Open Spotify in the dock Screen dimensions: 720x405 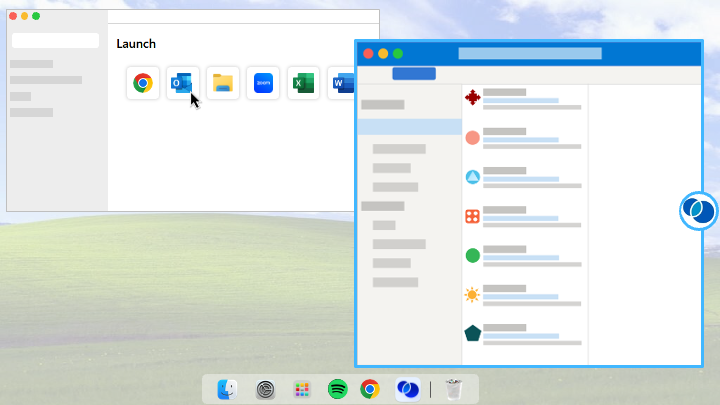[x=338, y=389]
